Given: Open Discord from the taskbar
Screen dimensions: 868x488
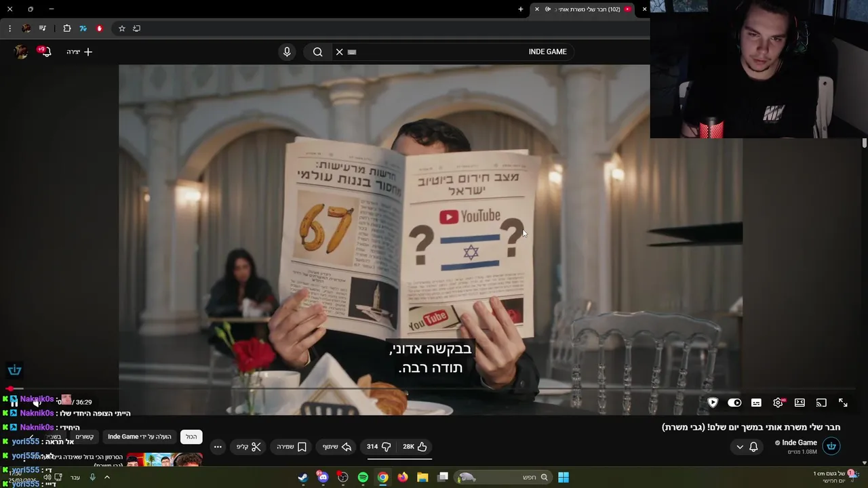Looking at the screenshot, I should point(323,477).
